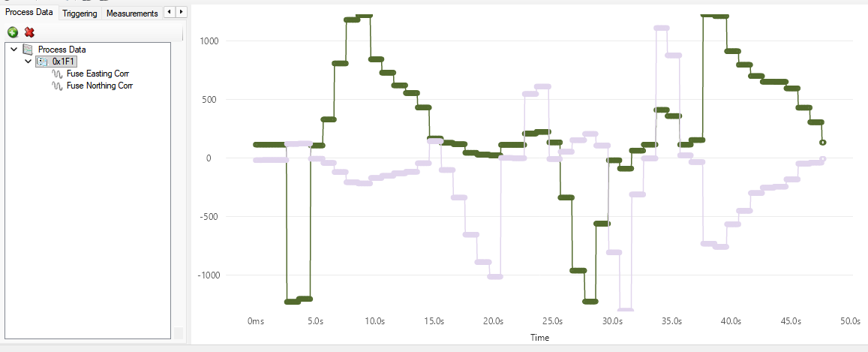Select the 0x1F1 message label in the tree
This screenshot has width=868, height=352.
pos(64,62)
